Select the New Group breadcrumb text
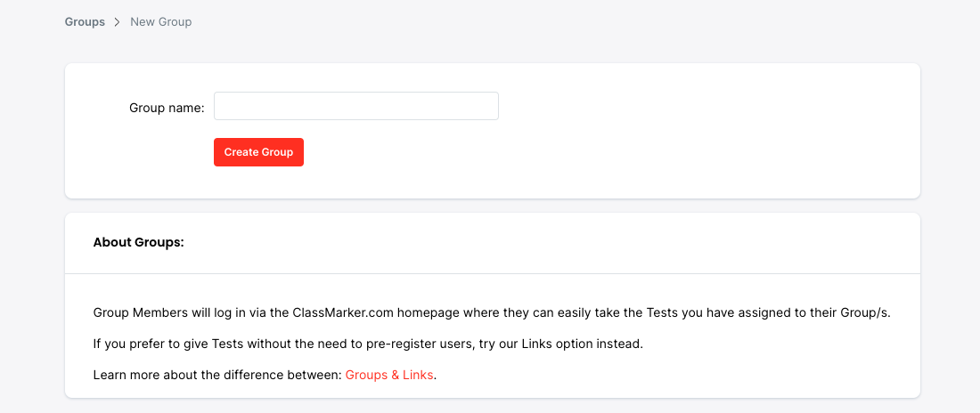Image resolution: width=980 pixels, height=413 pixels. click(x=160, y=21)
